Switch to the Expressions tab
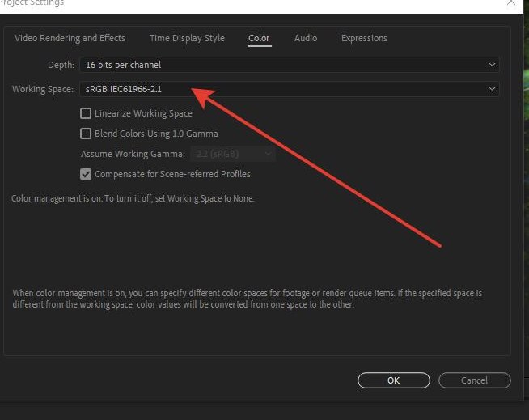This screenshot has width=529, height=420. pyautogui.click(x=364, y=38)
